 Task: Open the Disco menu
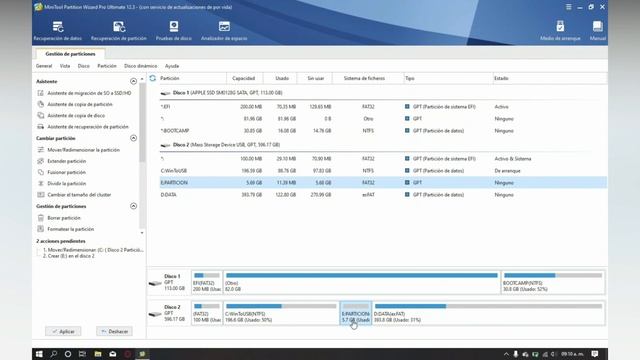coord(83,66)
